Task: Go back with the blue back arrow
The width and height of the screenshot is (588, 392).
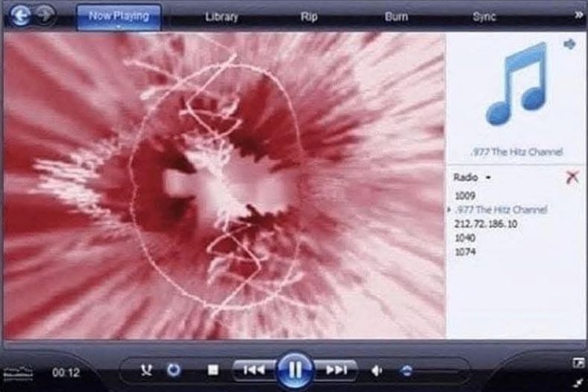Action: [x=21, y=15]
